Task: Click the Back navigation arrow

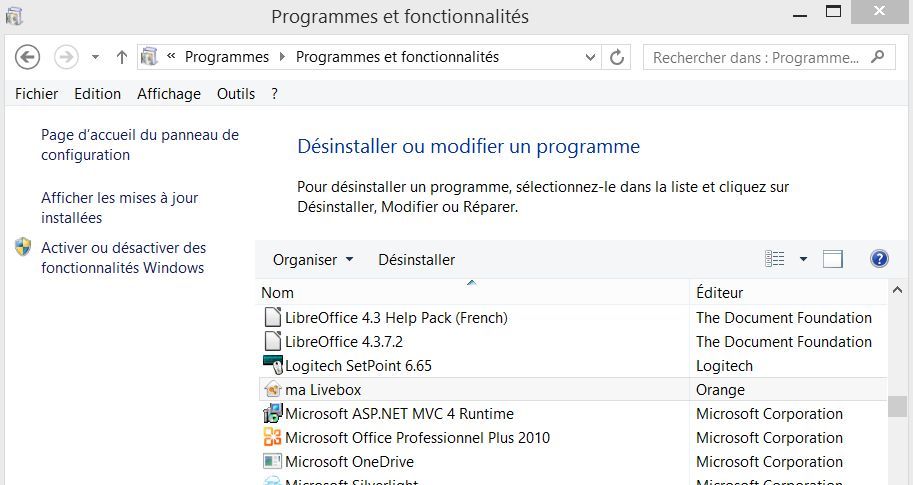Action: point(28,57)
